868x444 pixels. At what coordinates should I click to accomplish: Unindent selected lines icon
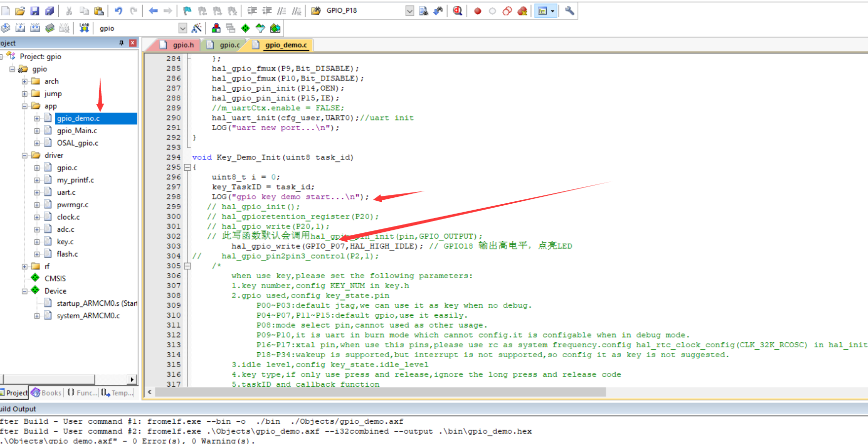[267, 11]
